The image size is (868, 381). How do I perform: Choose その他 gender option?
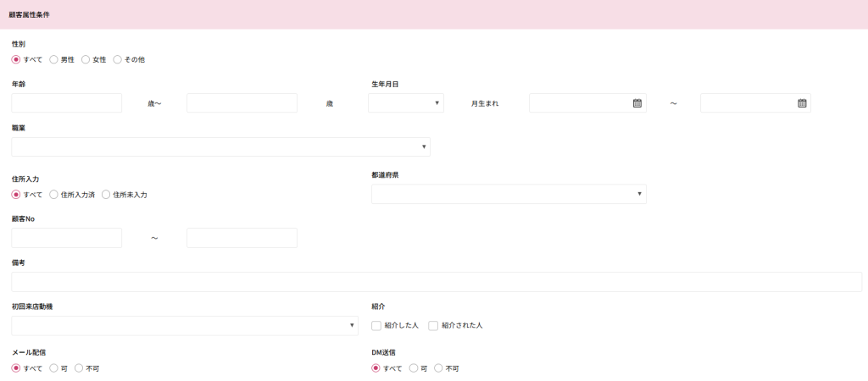(x=118, y=59)
